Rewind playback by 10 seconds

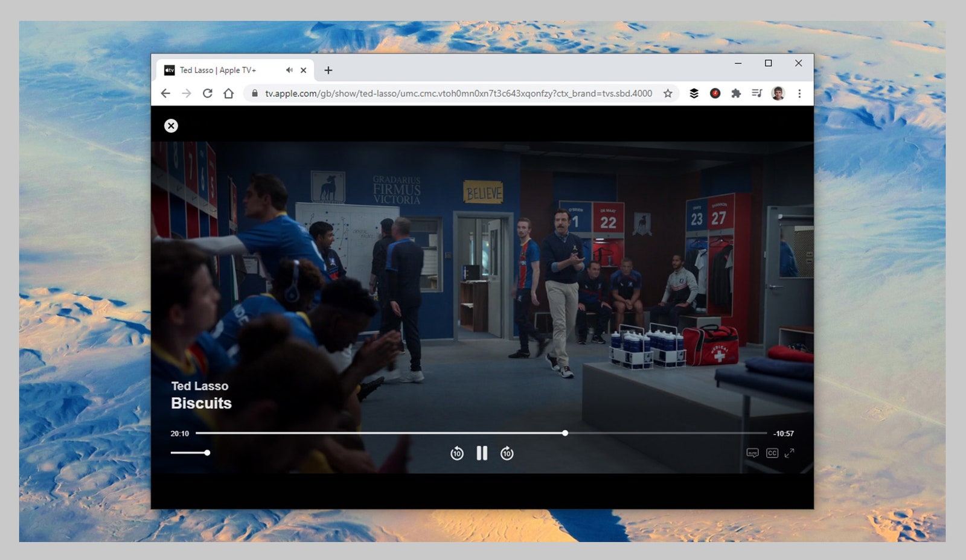click(457, 453)
